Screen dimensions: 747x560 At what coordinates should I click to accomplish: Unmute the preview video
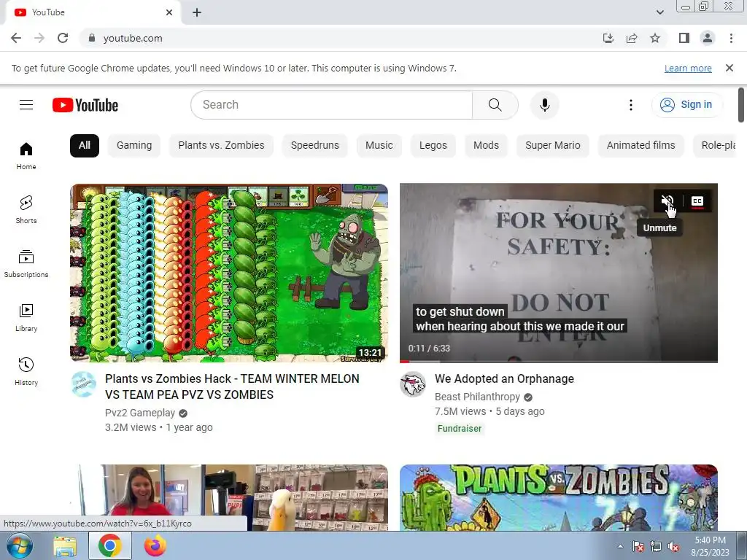tap(667, 201)
